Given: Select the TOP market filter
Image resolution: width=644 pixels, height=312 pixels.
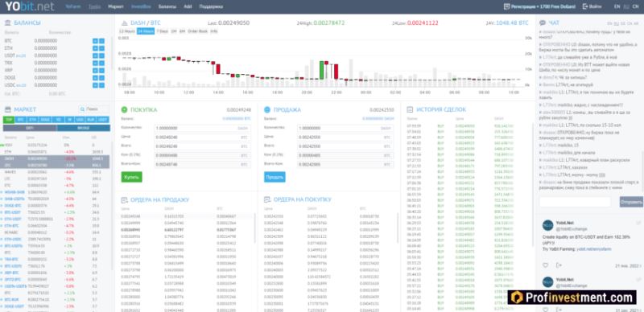Looking at the screenshot, I should (x=8, y=120).
